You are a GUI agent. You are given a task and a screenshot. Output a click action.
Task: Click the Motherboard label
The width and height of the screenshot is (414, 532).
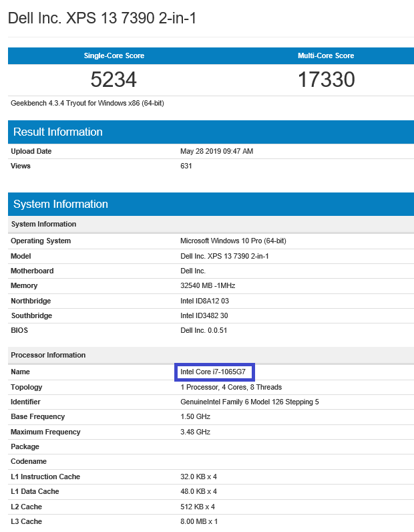click(x=32, y=271)
